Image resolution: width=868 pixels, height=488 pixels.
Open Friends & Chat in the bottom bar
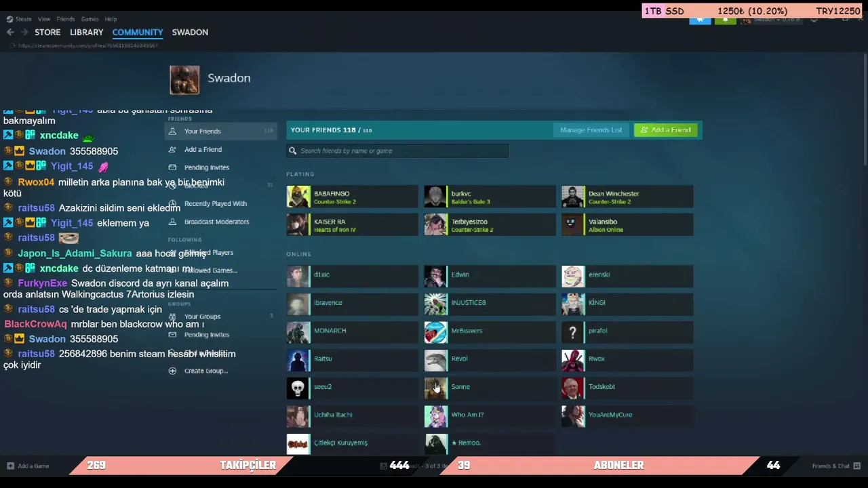[x=836, y=466]
